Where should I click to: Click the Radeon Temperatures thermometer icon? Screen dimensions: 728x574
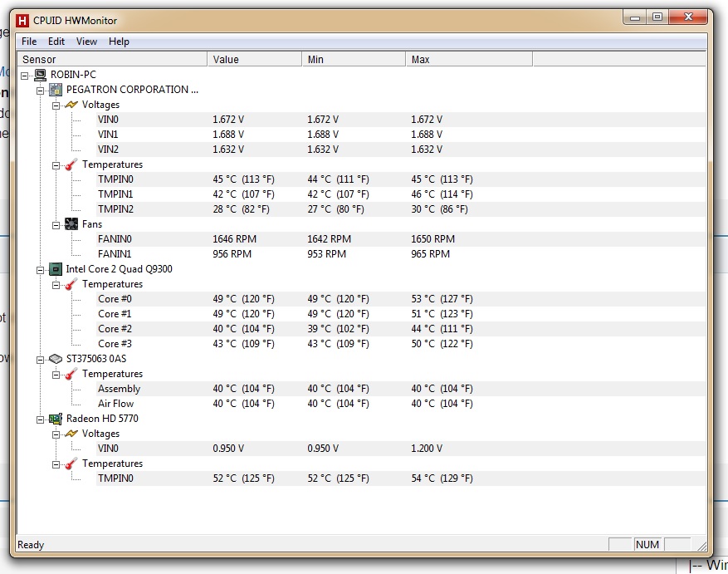click(71, 464)
